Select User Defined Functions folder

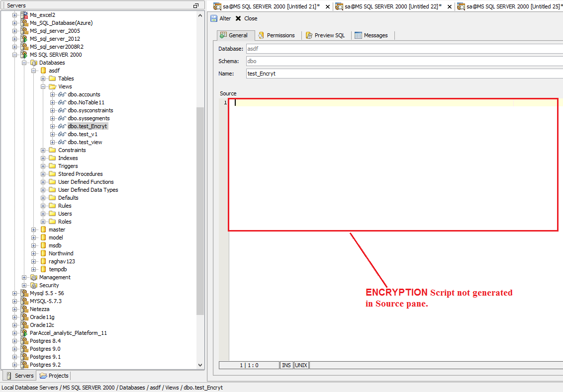click(x=86, y=182)
